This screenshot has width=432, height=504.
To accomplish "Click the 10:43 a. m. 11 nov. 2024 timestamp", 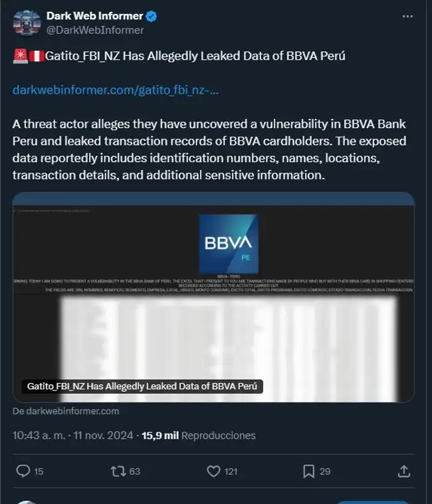I will coord(72,436).
